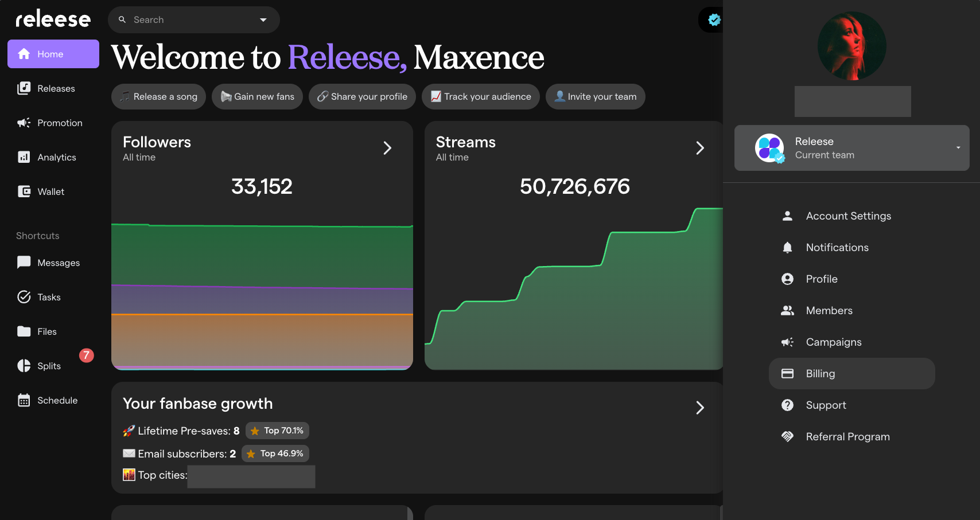Click the Support question mark icon

pyautogui.click(x=787, y=405)
